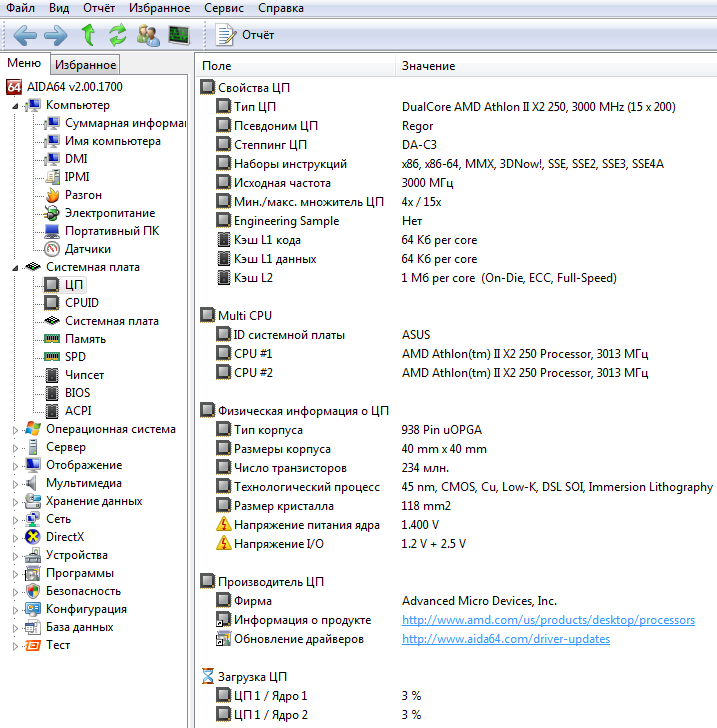
Task: Expand the Отображение tree node
Action: point(15,466)
